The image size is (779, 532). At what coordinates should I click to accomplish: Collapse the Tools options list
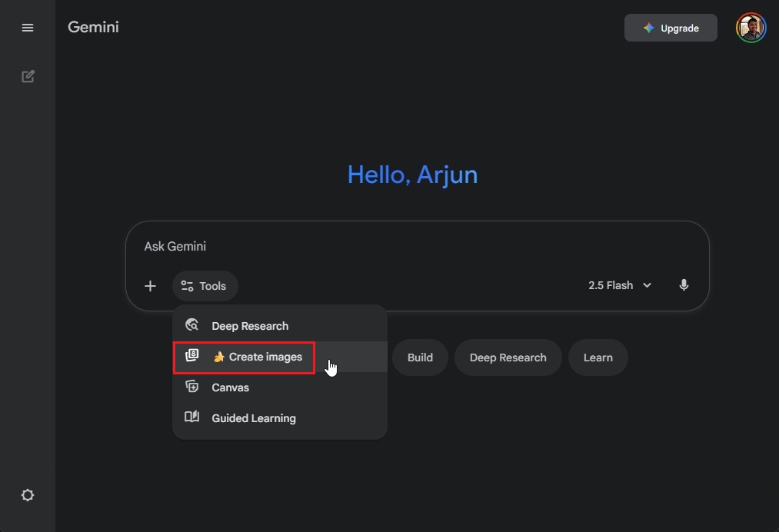tap(205, 285)
